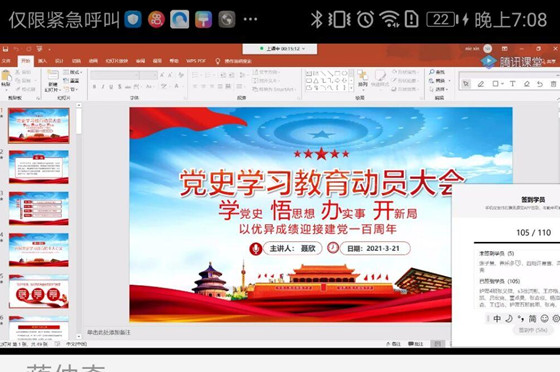Image resolution: width=560 pixels, height=372 pixels.
Task: Select slide 3 thumbnail
Action: point(39,208)
